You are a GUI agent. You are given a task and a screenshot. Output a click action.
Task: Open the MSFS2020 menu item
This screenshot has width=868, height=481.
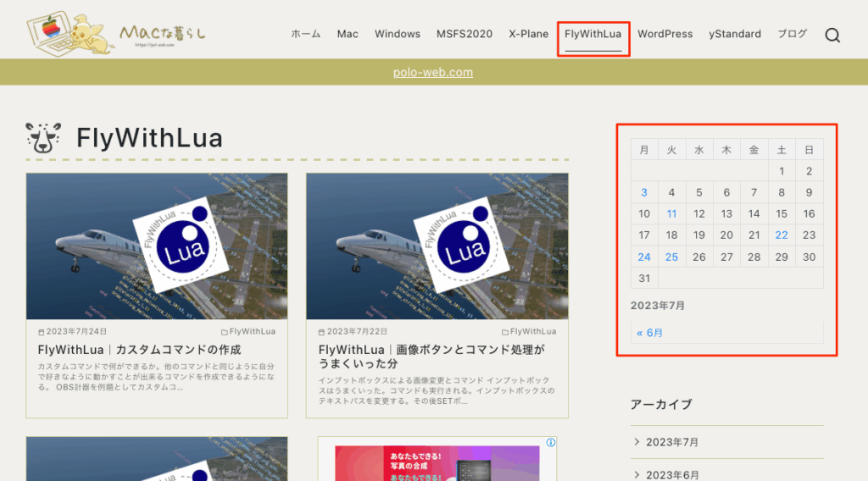pyautogui.click(x=465, y=34)
